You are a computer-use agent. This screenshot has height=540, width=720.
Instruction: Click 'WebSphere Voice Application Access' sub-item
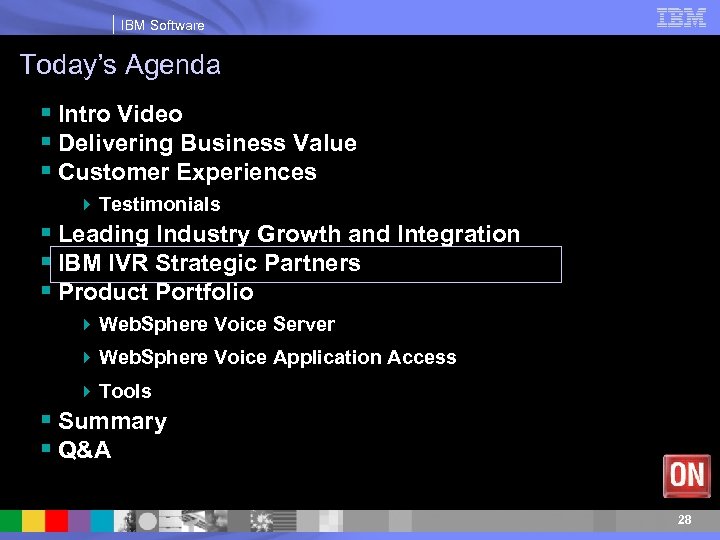[x=277, y=357]
